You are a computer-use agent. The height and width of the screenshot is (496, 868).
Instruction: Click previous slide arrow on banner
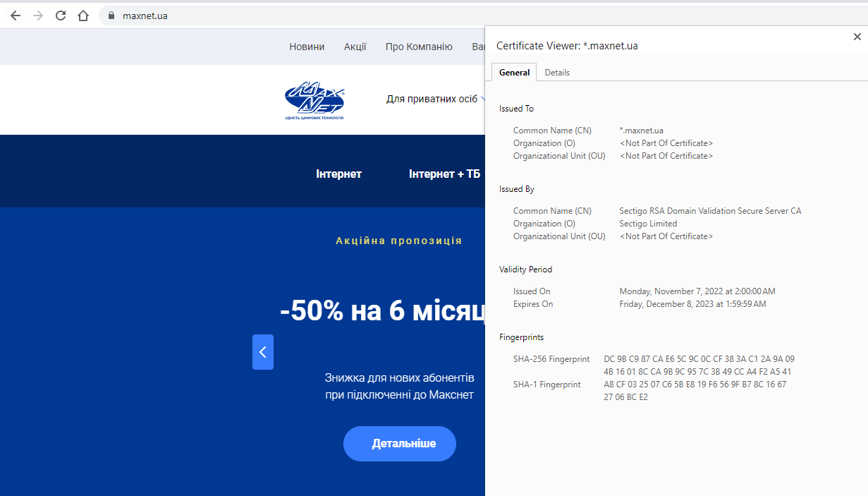point(263,352)
